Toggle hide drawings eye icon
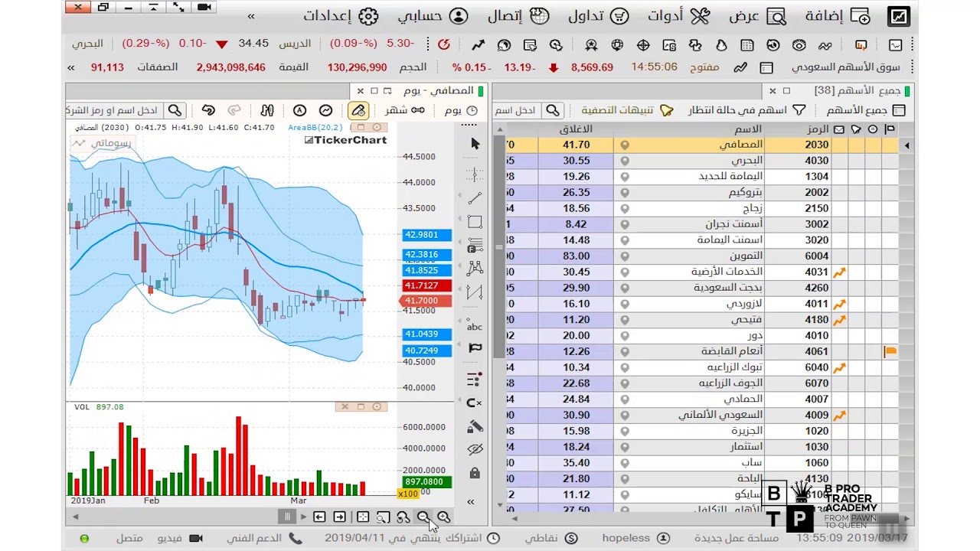980x551 pixels. click(475, 449)
